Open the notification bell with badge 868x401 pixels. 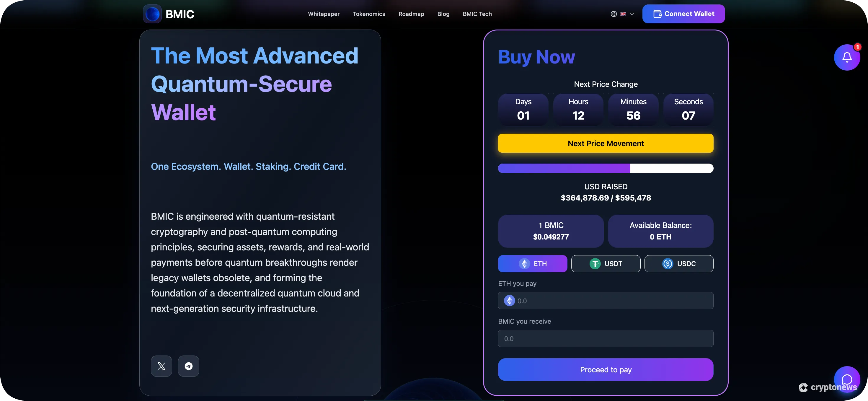[x=847, y=57]
